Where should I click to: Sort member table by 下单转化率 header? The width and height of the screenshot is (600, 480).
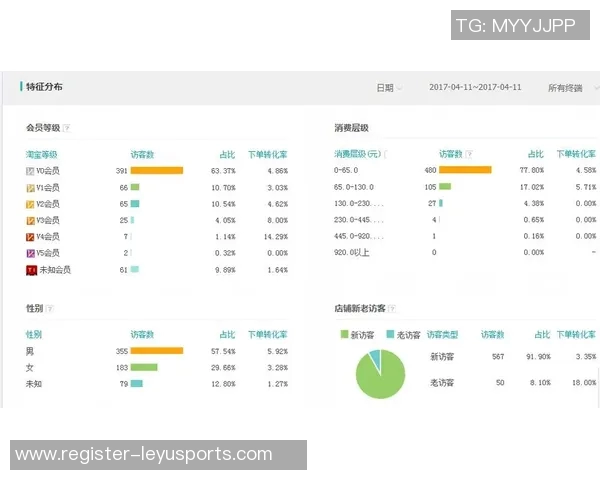pos(267,155)
